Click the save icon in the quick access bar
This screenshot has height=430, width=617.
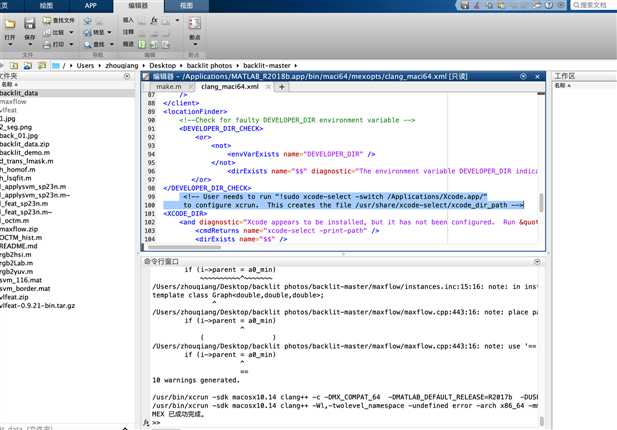pos(465,5)
